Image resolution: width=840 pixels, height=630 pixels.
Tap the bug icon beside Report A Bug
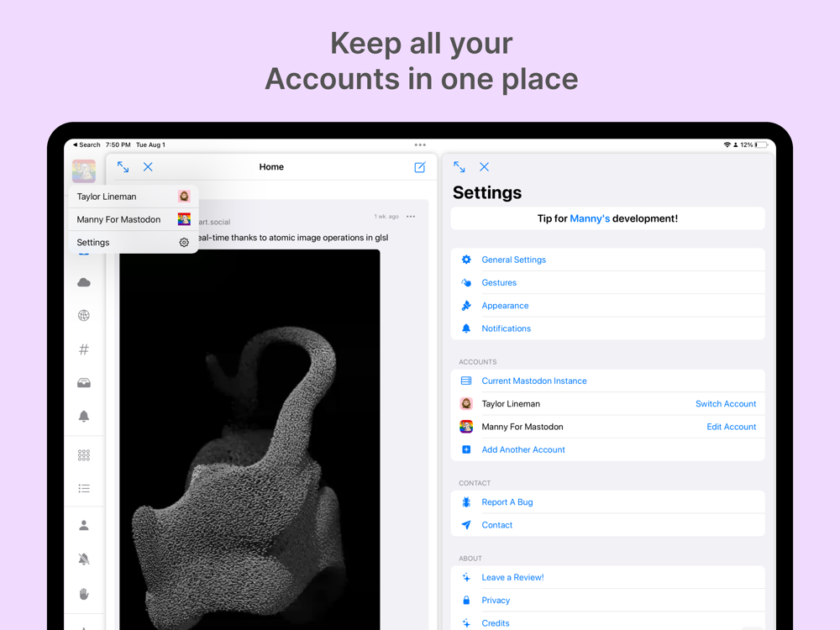tap(466, 502)
